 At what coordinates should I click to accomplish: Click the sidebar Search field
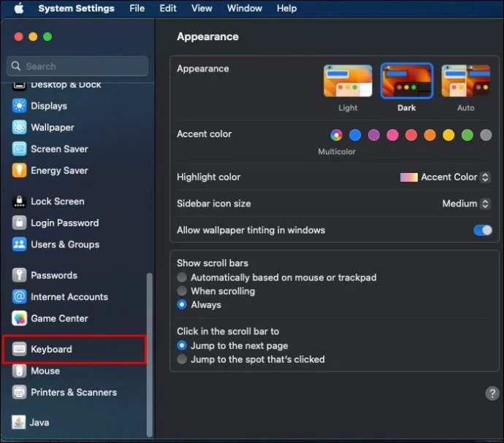[77, 66]
